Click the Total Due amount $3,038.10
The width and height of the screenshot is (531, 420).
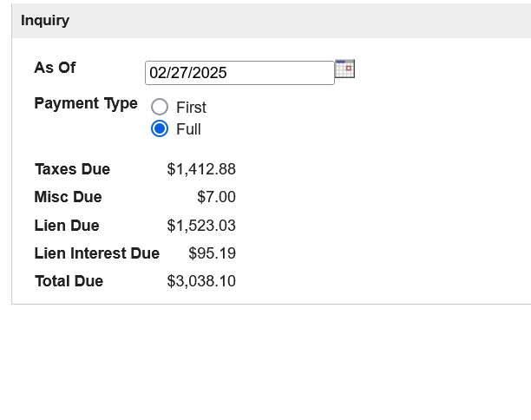click(x=201, y=281)
